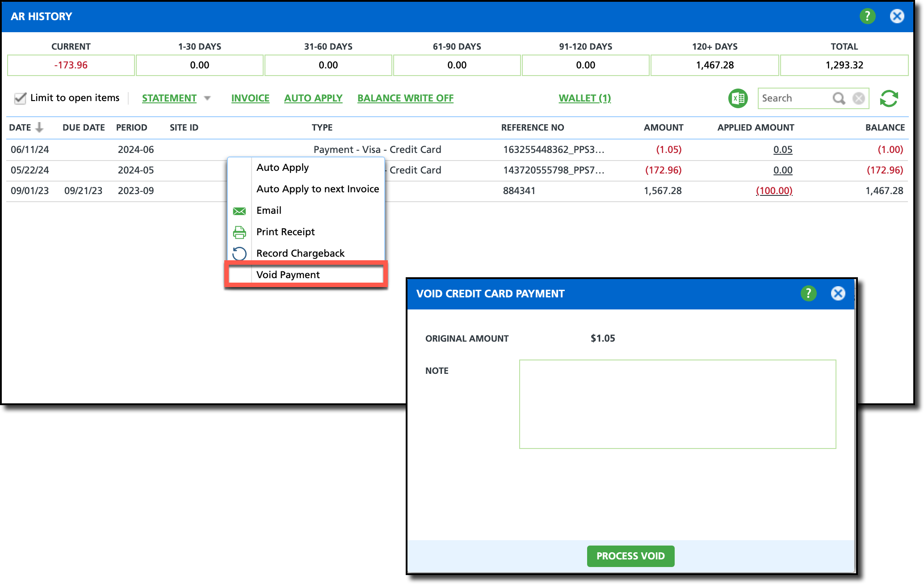
Task: Click into the NOTE text area
Action: click(x=677, y=404)
